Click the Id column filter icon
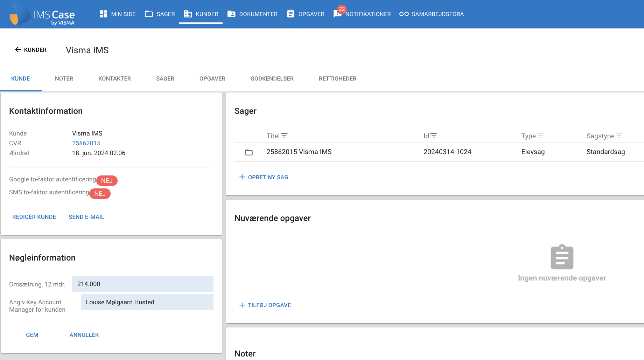Screen dimensions: 644x360 coord(434,136)
